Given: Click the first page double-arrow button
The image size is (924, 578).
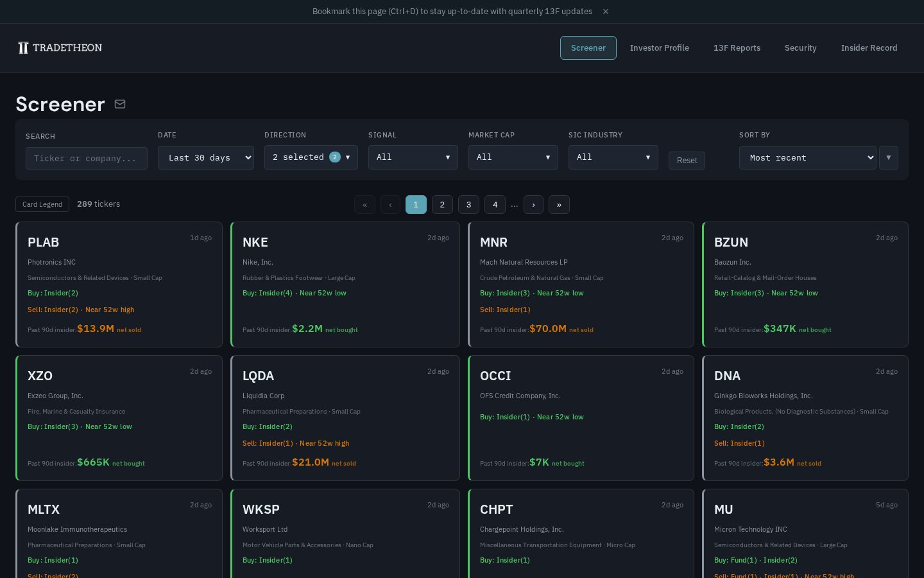Looking at the screenshot, I should 364,205.
